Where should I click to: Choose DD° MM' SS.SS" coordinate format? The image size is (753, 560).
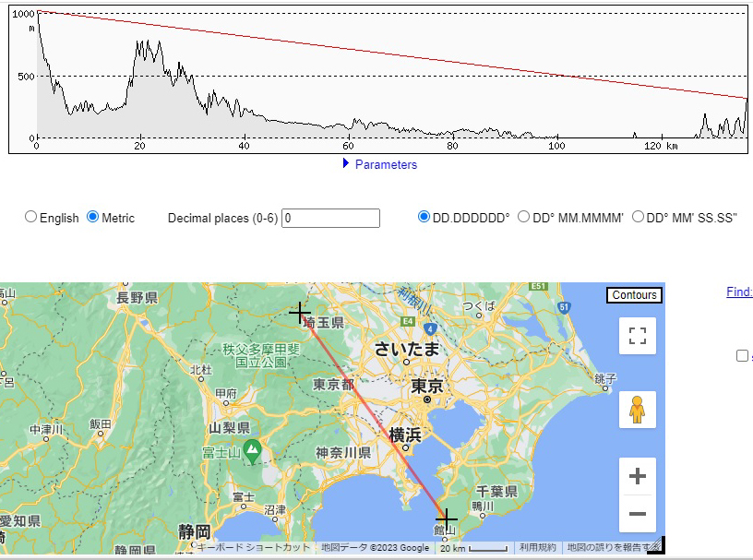(638, 217)
